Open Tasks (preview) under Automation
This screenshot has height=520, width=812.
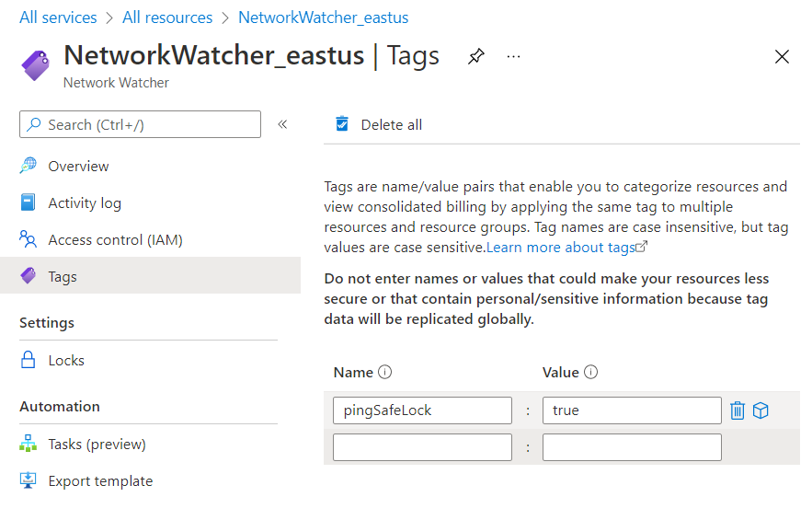coord(97,445)
